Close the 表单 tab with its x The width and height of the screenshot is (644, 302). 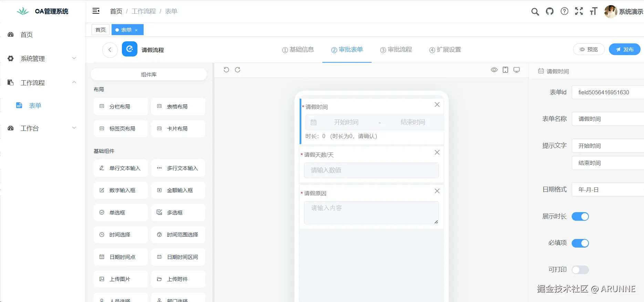(136, 30)
